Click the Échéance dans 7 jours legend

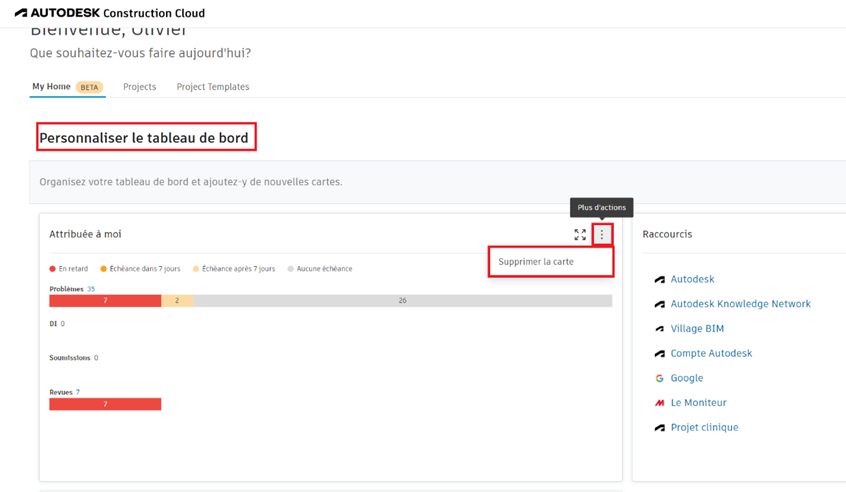[140, 269]
